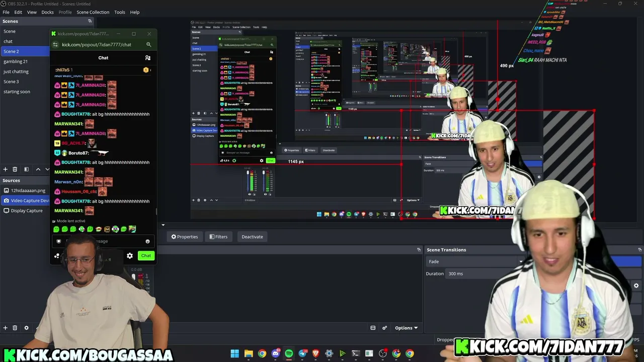Open the Help menu

click(135, 12)
